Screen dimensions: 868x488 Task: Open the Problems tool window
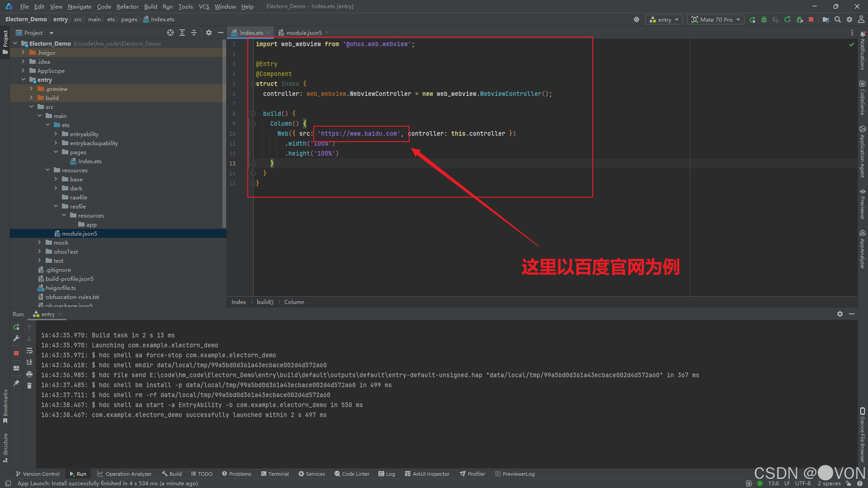pyautogui.click(x=236, y=474)
